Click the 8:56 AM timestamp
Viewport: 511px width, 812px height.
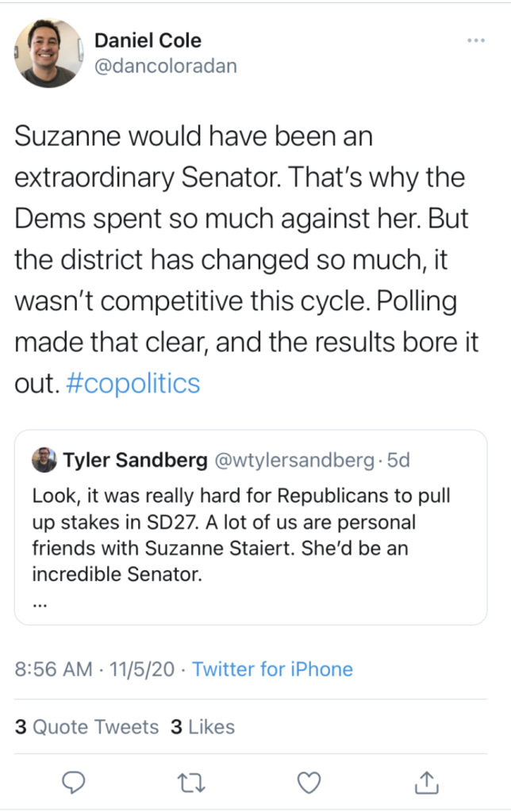click(x=54, y=668)
